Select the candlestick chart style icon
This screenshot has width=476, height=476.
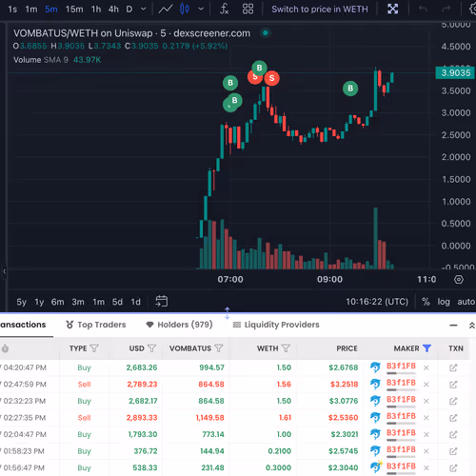[x=185, y=10]
